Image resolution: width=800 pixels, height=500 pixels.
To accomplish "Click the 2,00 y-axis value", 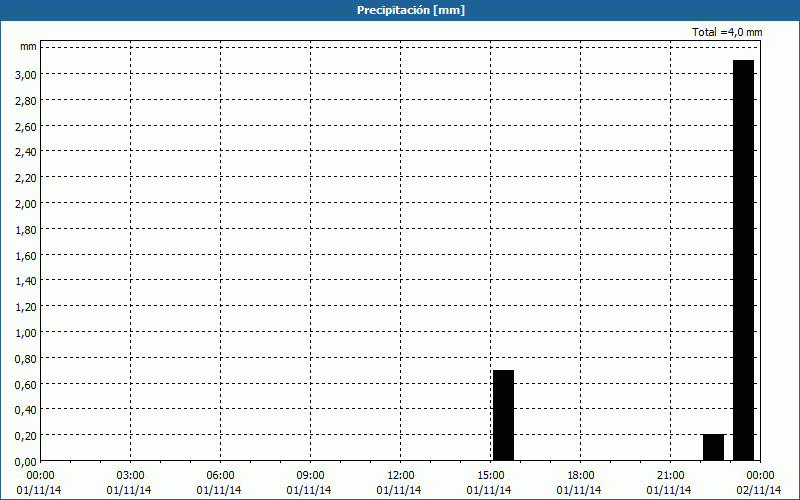I will point(27,204).
